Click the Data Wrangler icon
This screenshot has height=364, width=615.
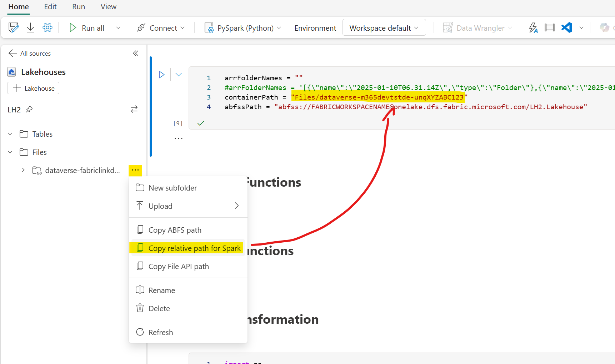(x=447, y=27)
